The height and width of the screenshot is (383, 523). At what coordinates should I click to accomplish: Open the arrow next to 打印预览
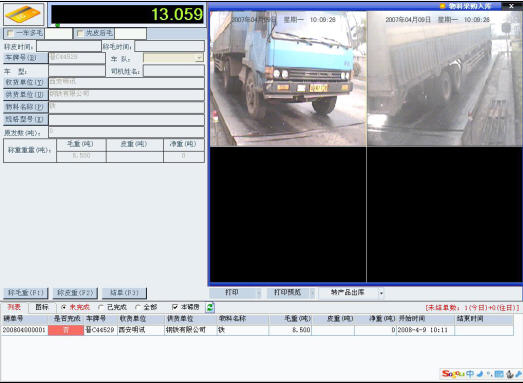coord(313,293)
